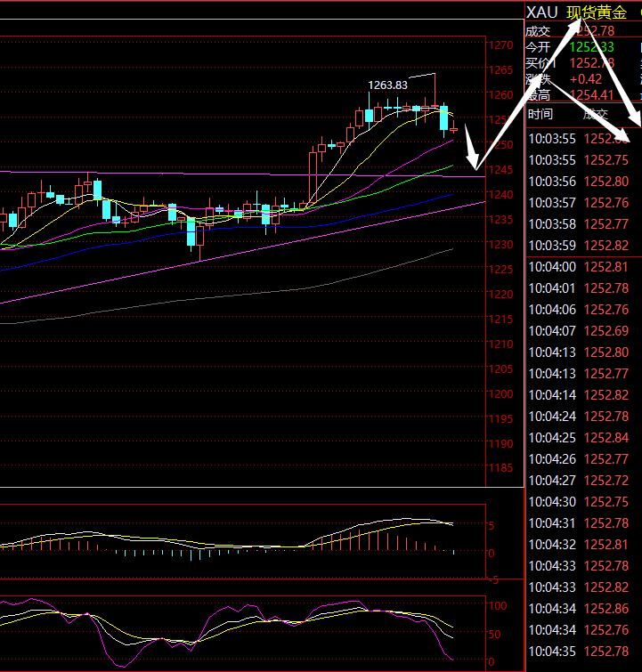Click the 最高 price value 1254.41
Viewport: 642px width, 672px height.
[x=591, y=94]
